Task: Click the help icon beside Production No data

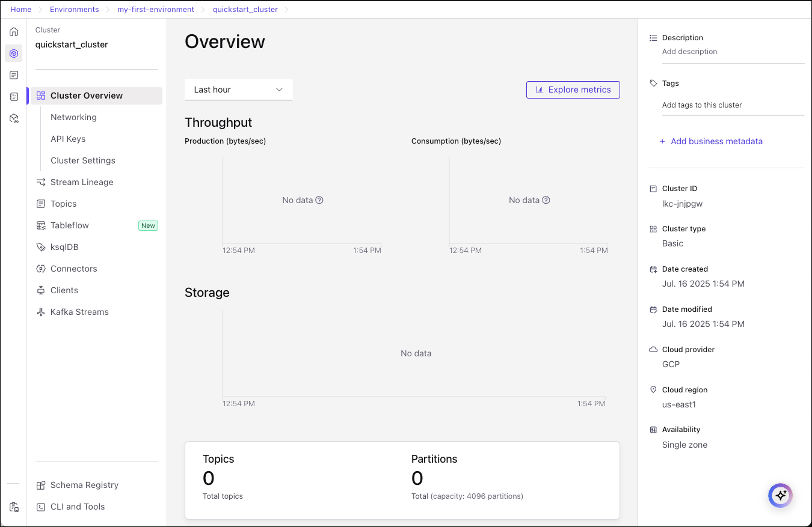Action: pos(319,200)
